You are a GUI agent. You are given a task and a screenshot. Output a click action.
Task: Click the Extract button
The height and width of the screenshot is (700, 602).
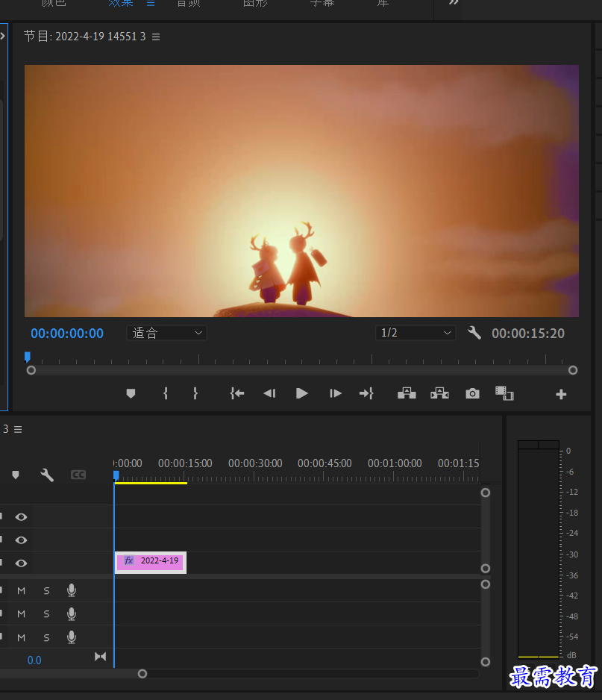click(439, 393)
